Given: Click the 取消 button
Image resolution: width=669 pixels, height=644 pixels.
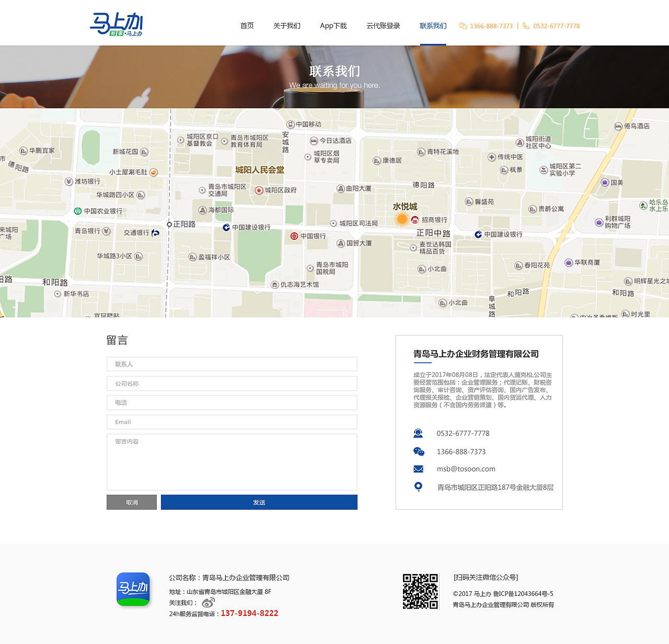Looking at the screenshot, I should [131, 502].
